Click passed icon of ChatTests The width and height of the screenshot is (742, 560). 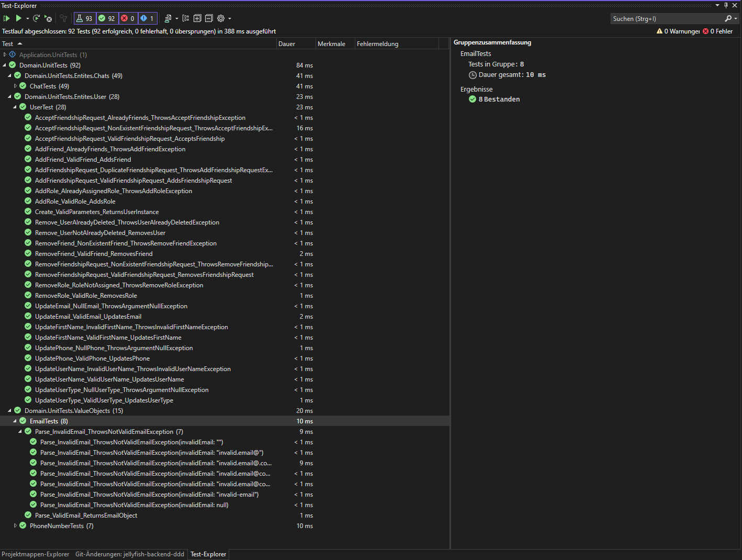point(23,86)
